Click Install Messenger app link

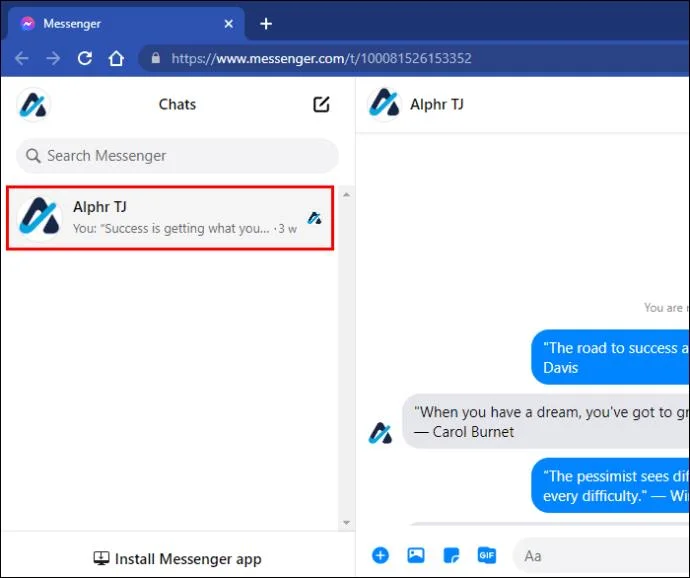tap(177, 559)
